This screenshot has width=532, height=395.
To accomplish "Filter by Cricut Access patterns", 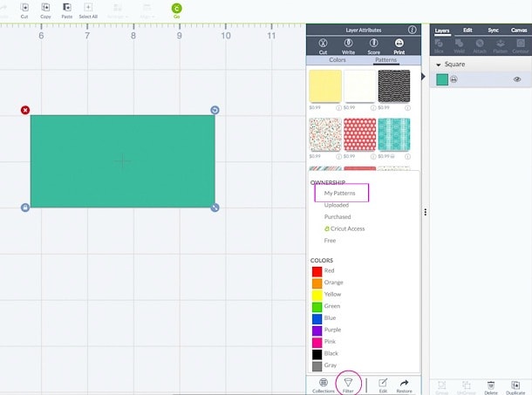I will [x=344, y=228].
